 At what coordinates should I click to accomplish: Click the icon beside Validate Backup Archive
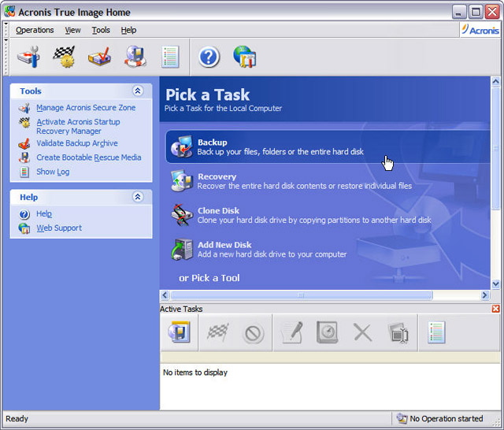click(24, 143)
